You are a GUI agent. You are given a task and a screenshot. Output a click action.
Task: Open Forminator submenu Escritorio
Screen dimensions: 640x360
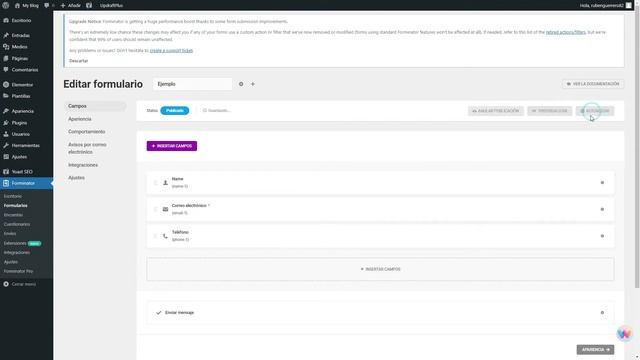point(13,196)
